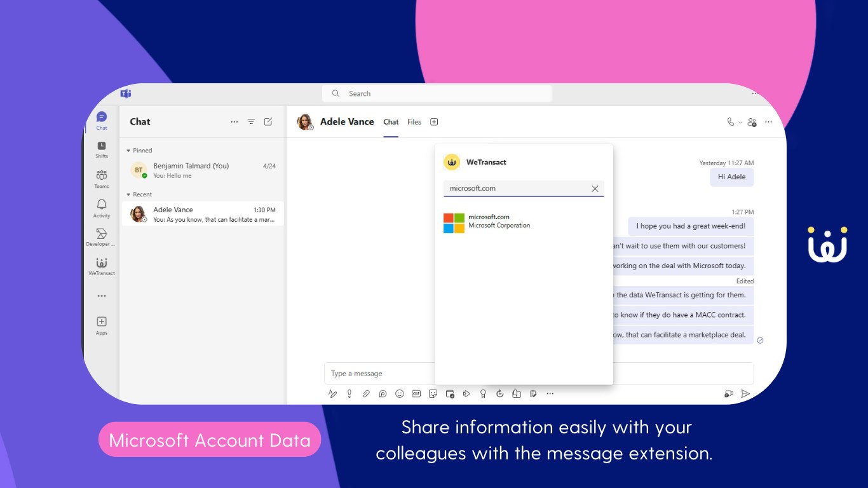Open the Developer Portal app

click(x=102, y=238)
